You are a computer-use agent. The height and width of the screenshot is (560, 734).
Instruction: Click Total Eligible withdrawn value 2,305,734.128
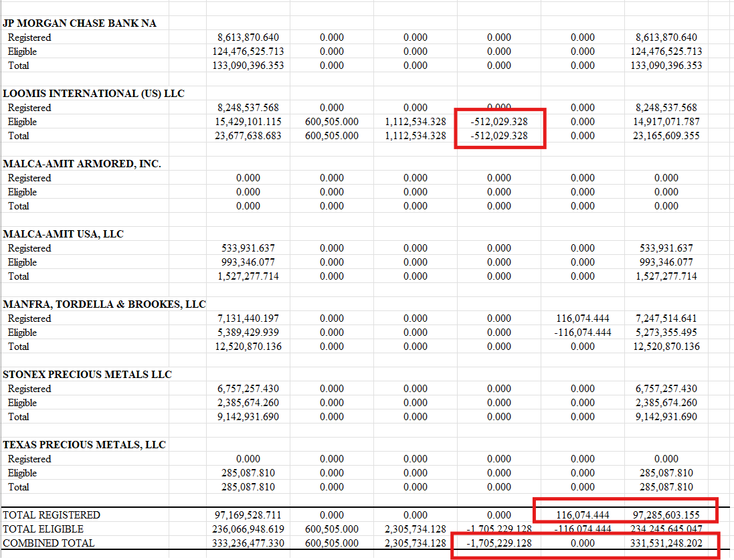click(x=416, y=529)
